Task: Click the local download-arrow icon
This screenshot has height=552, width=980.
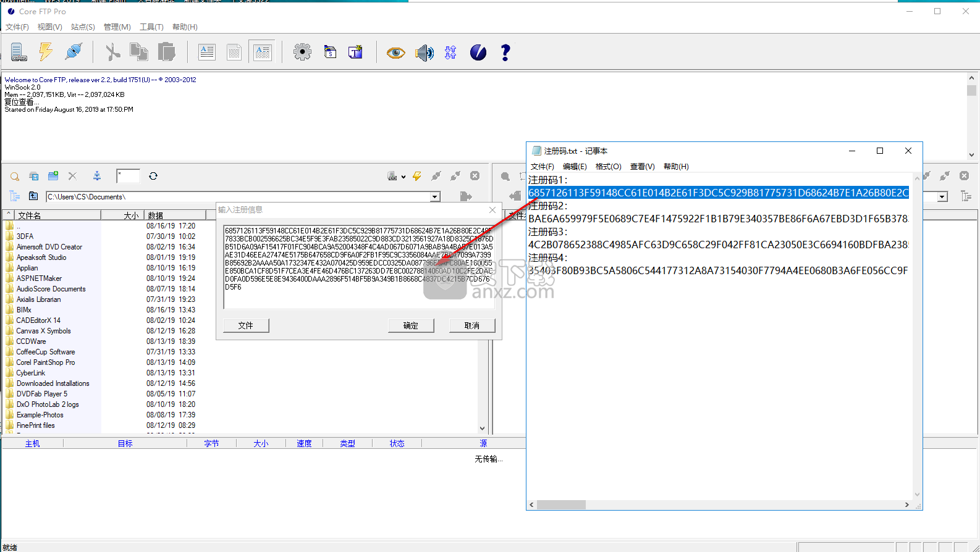Action: click(x=97, y=176)
